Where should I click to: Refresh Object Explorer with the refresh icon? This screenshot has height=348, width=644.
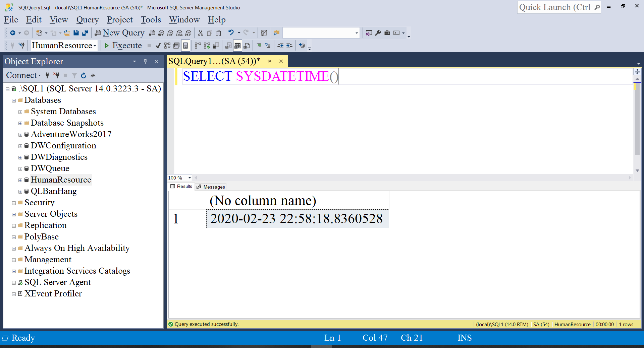[x=84, y=76]
